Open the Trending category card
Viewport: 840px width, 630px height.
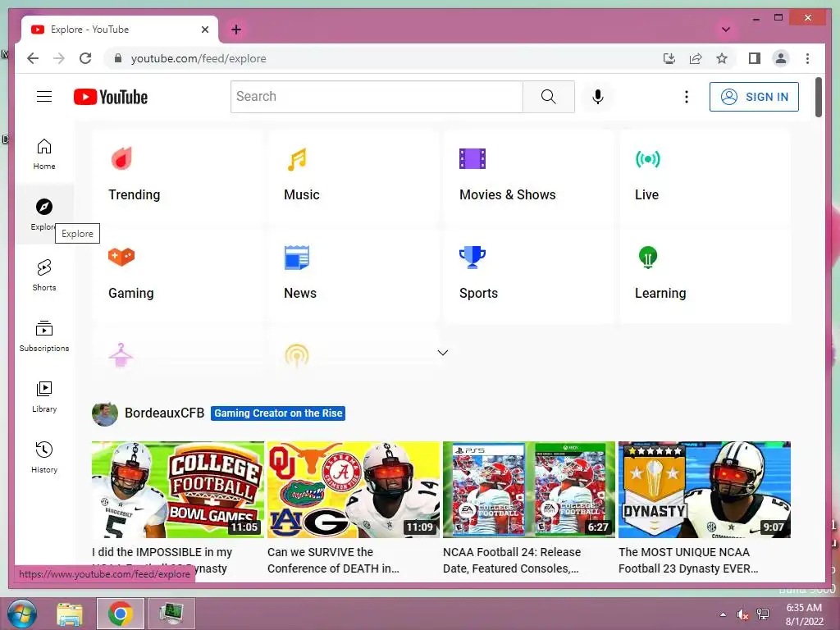178,177
